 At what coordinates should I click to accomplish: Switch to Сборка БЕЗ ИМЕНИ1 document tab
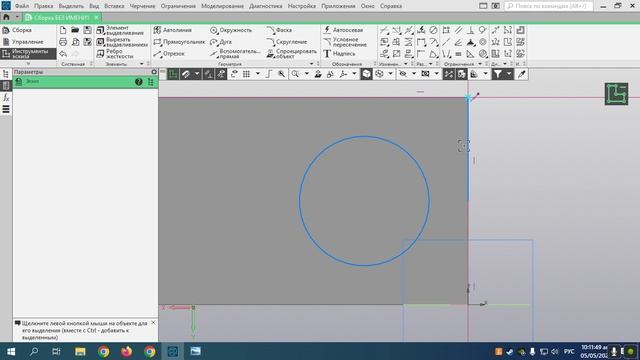coord(61,18)
